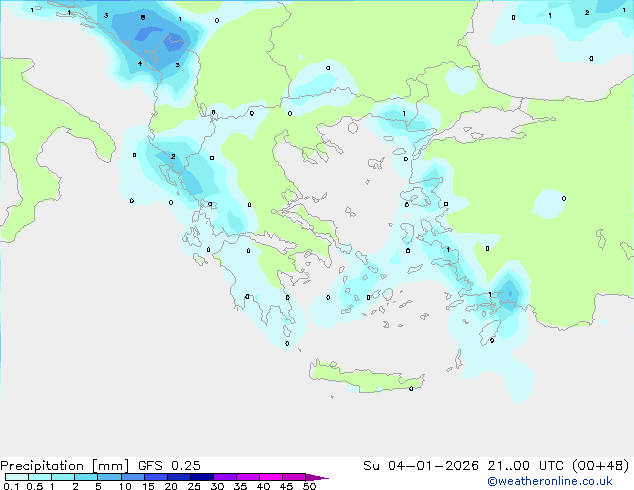Select the 25–30 mm dark navy legend swatch

click(x=201, y=477)
